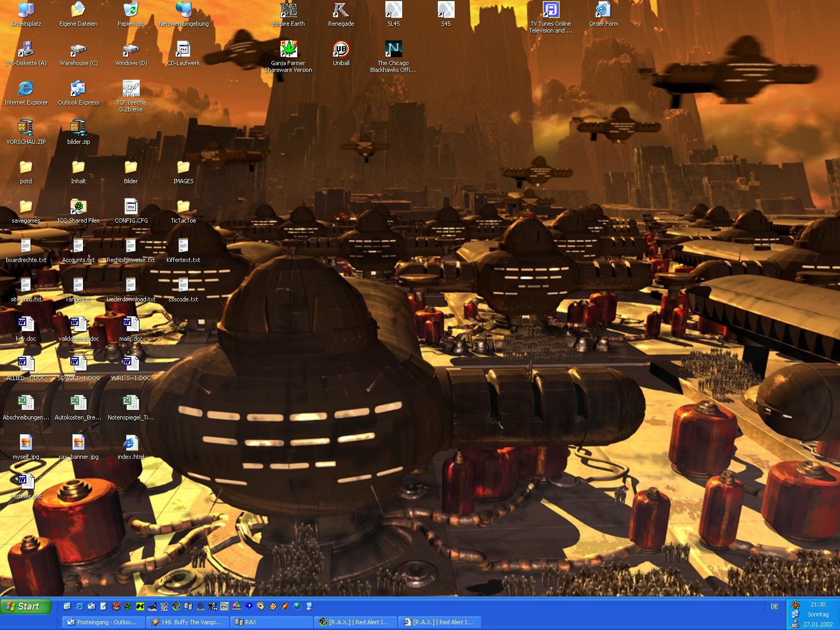Launch Outlook Express desktop shortcut

tap(78, 93)
